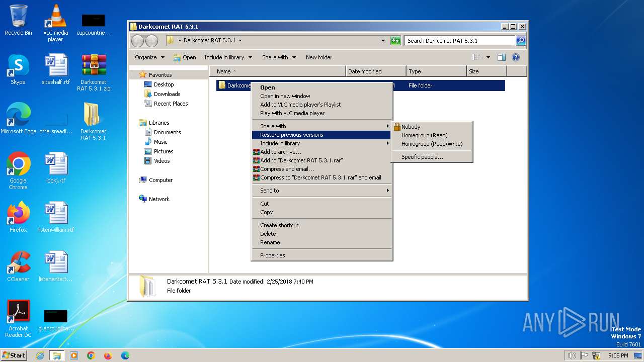The height and width of the screenshot is (362, 644).
Task: Launch VLC media player shortcut
Action: (55, 23)
